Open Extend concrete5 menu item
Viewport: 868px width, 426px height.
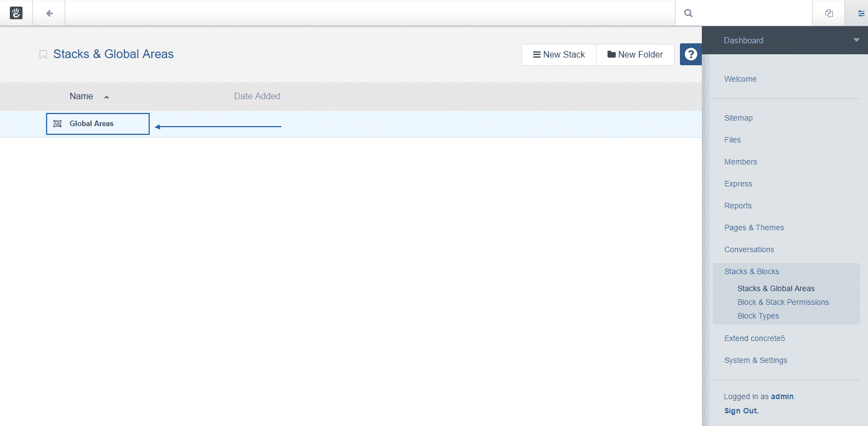coord(754,338)
